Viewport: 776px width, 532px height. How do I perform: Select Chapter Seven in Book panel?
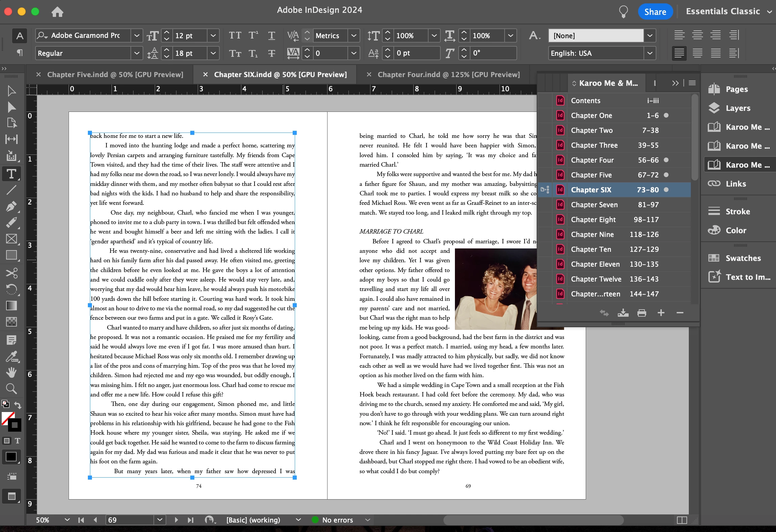[x=594, y=205]
